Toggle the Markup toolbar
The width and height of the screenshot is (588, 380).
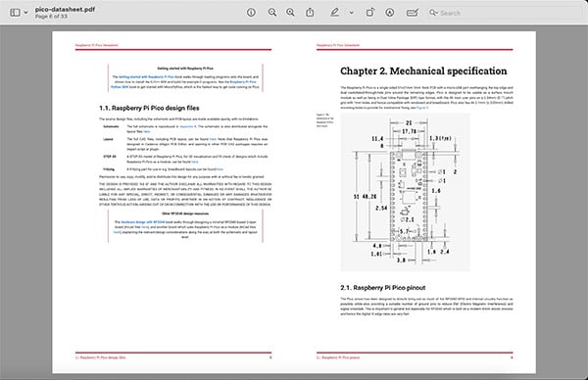tap(390, 13)
